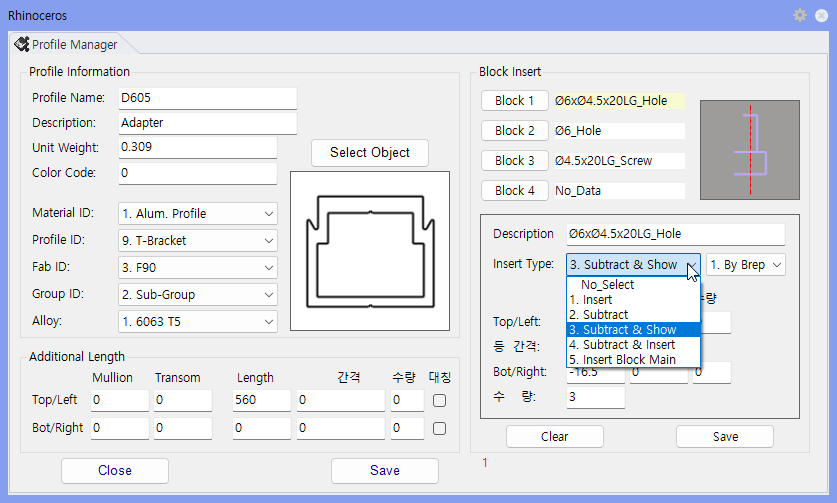This screenshot has height=503, width=837.
Task: Click the Bot/Right Transom field
Action: 183,428
